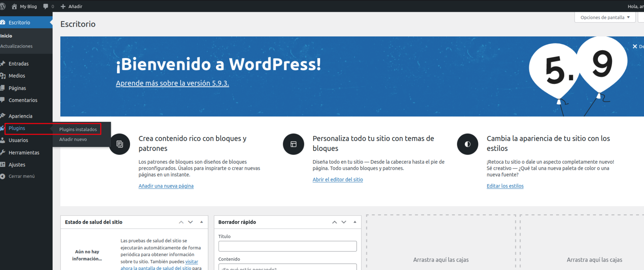Click the Medios media icon
Screen dimensions: 644x270
point(3,76)
